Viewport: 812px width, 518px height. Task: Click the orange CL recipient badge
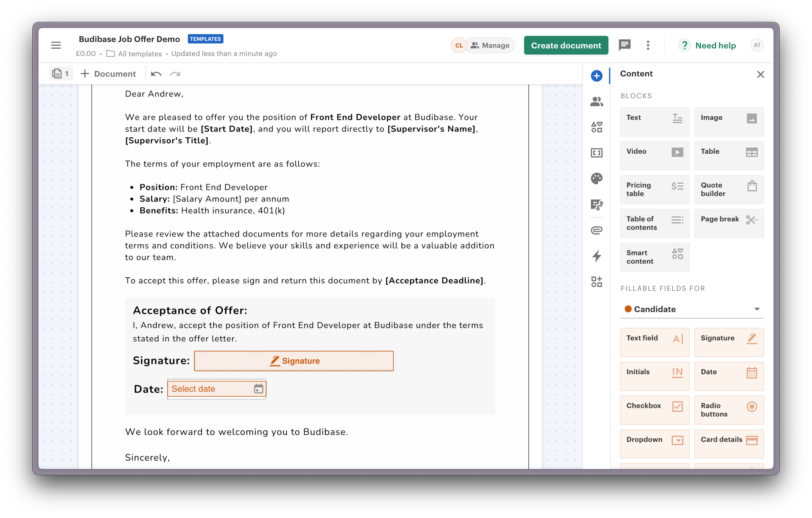(x=459, y=45)
